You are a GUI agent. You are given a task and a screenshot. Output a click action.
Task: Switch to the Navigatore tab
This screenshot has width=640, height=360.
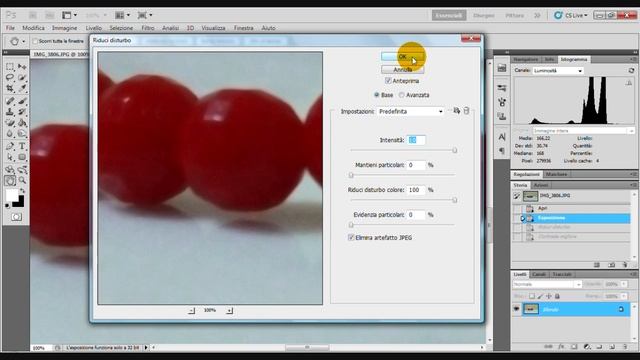[526, 60]
